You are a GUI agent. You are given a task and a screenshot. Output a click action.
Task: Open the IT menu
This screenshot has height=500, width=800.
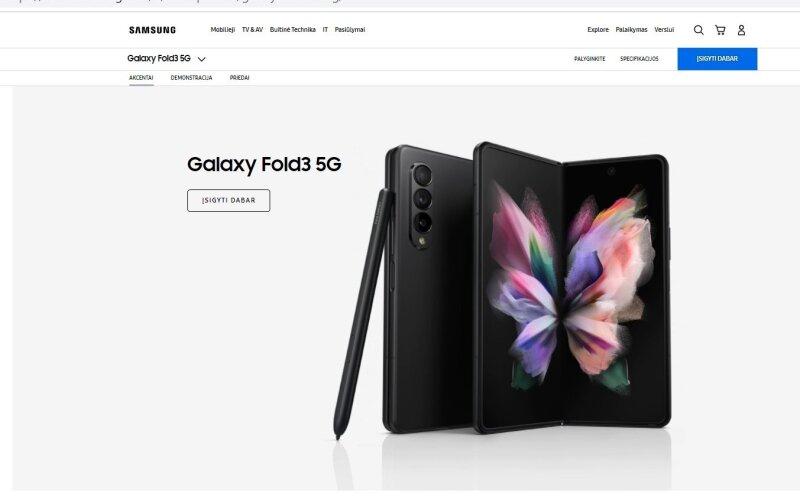click(x=325, y=30)
